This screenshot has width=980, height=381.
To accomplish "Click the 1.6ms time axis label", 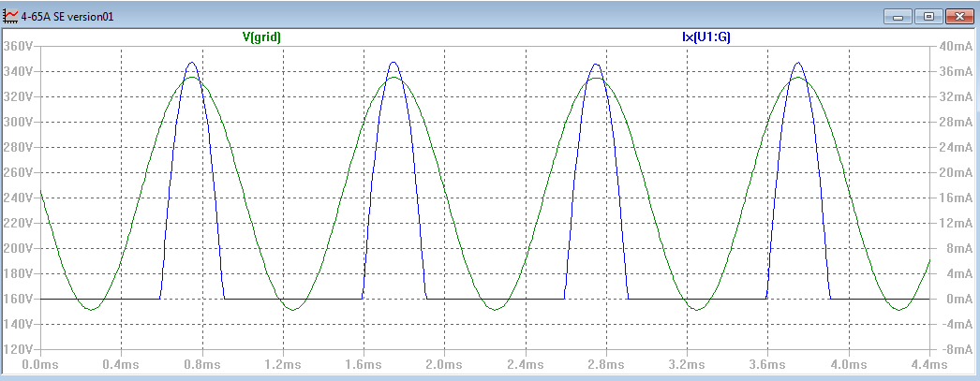I will pos(364,363).
